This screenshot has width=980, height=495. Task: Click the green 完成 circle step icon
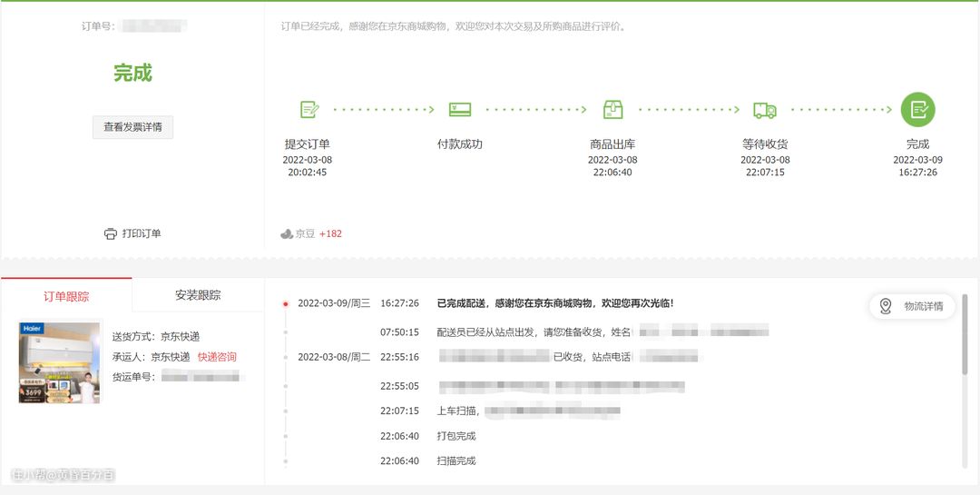917,110
